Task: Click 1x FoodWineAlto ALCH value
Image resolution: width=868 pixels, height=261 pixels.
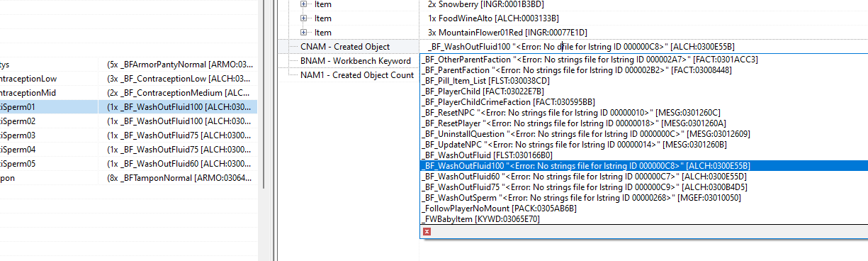Action: click(494, 18)
